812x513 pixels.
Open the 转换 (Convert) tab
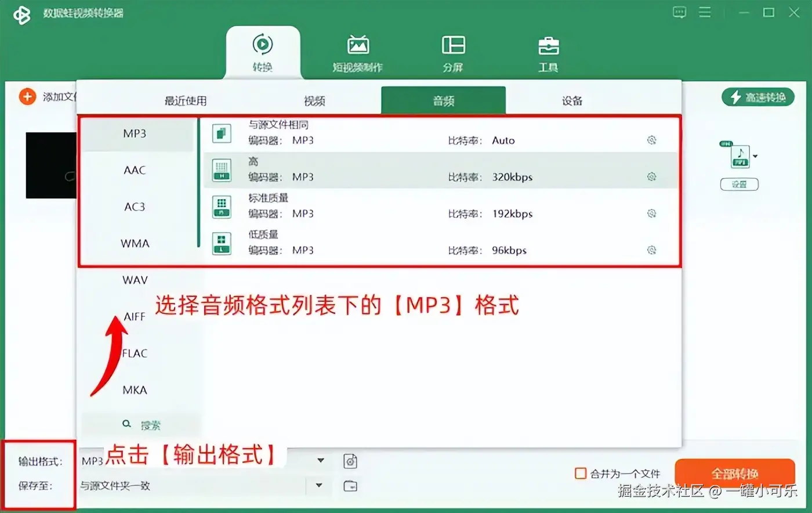pos(263,53)
